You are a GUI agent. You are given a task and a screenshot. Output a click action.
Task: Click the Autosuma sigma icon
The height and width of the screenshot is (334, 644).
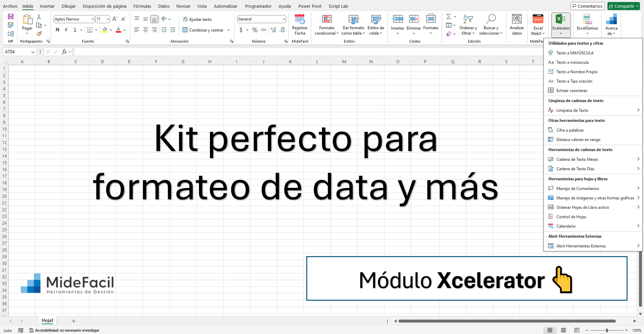449,16
